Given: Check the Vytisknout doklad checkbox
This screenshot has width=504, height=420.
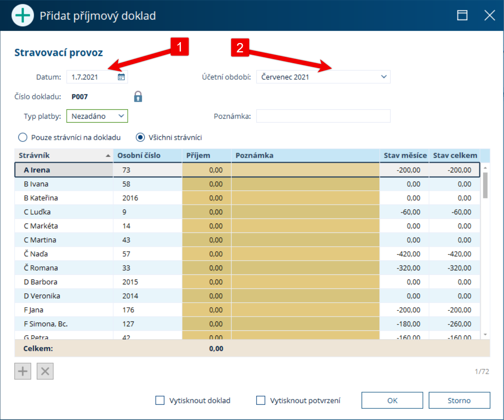Looking at the screenshot, I should coord(160,400).
